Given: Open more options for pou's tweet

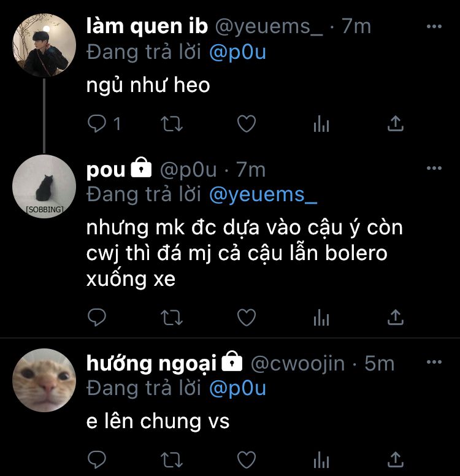Looking at the screenshot, I should coord(434,168).
